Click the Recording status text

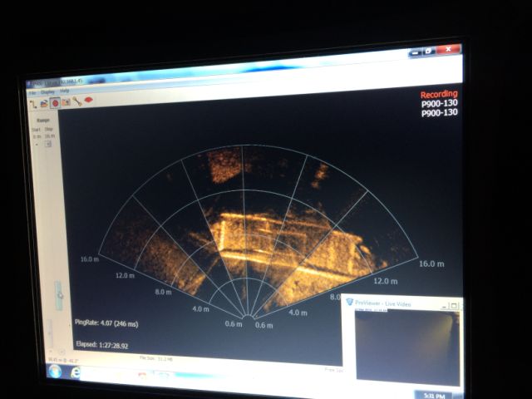pyautogui.click(x=439, y=94)
